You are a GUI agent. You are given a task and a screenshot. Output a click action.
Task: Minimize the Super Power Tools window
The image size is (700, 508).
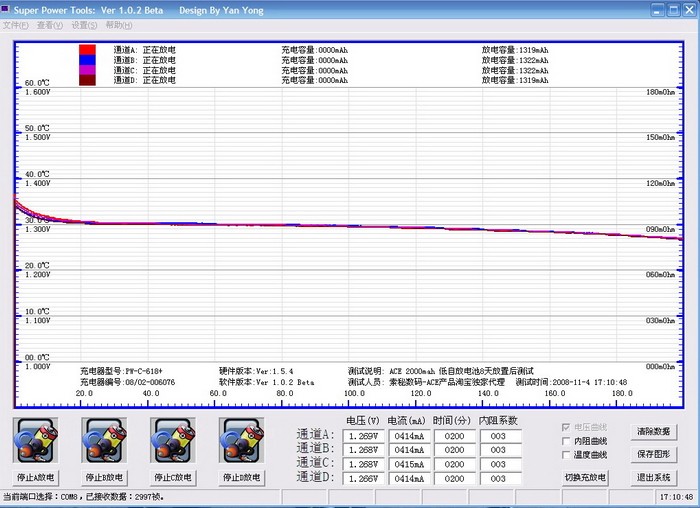coord(658,10)
